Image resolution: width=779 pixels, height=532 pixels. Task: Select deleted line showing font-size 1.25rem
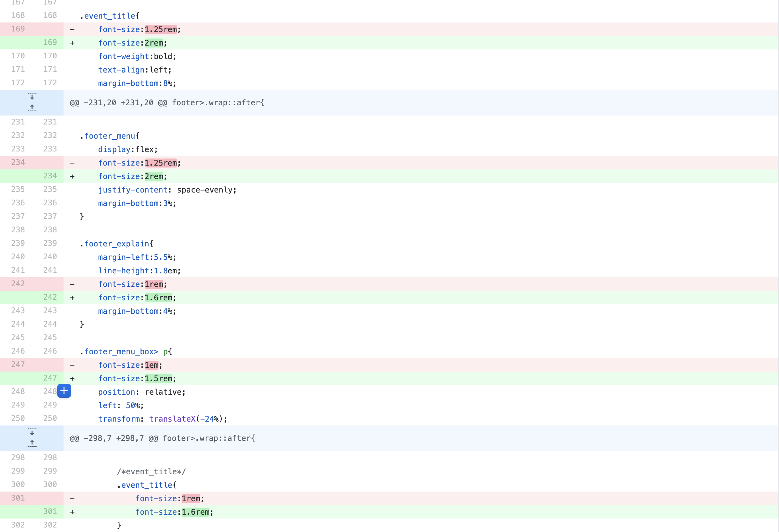pyautogui.click(x=161, y=29)
